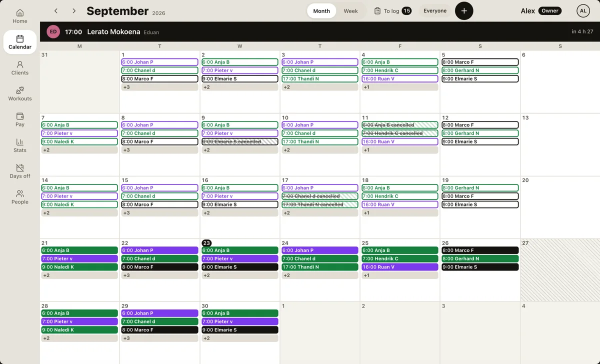The image size is (600, 364).
Task: Open cancelled Anja B session on September 11
Action: (x=399, y=125)
